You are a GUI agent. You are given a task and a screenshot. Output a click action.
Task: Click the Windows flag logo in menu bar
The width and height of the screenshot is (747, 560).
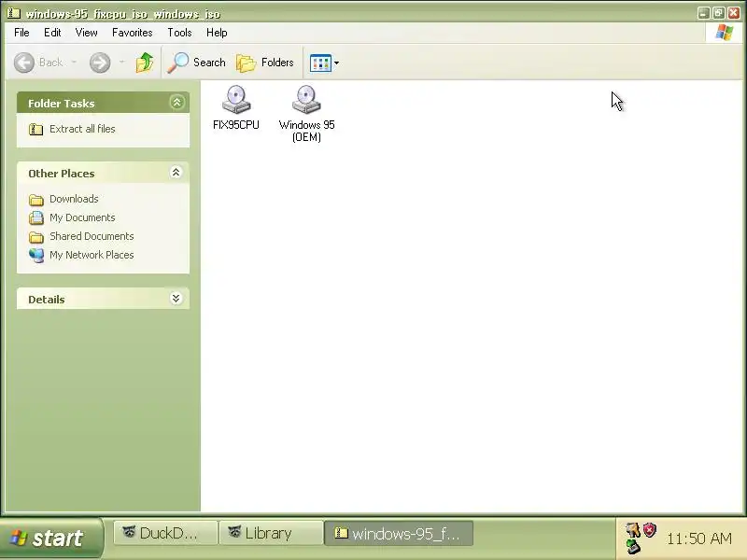point(725,33)
